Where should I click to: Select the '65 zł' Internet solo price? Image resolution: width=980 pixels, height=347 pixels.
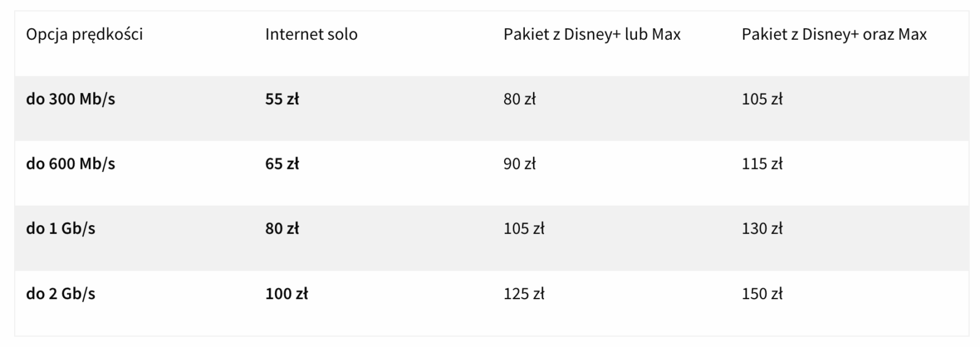282,164
